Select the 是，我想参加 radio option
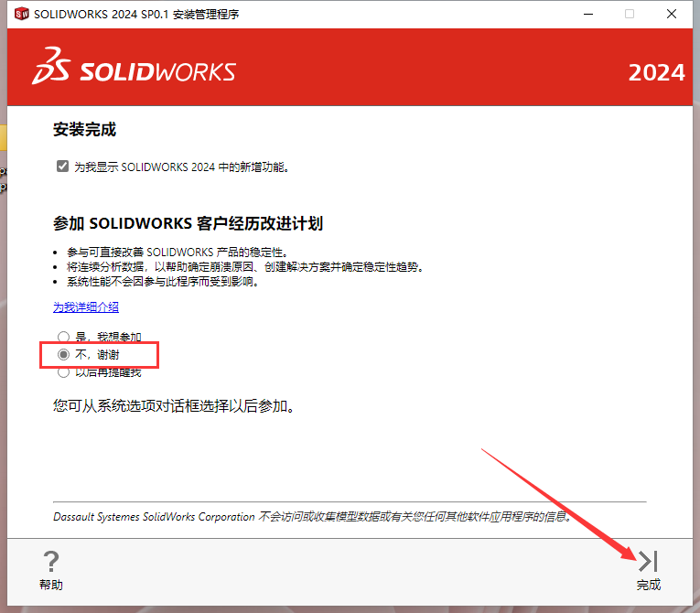Image resolution: width=700 pixels, height=613 pixels. (x=63, y=337)
